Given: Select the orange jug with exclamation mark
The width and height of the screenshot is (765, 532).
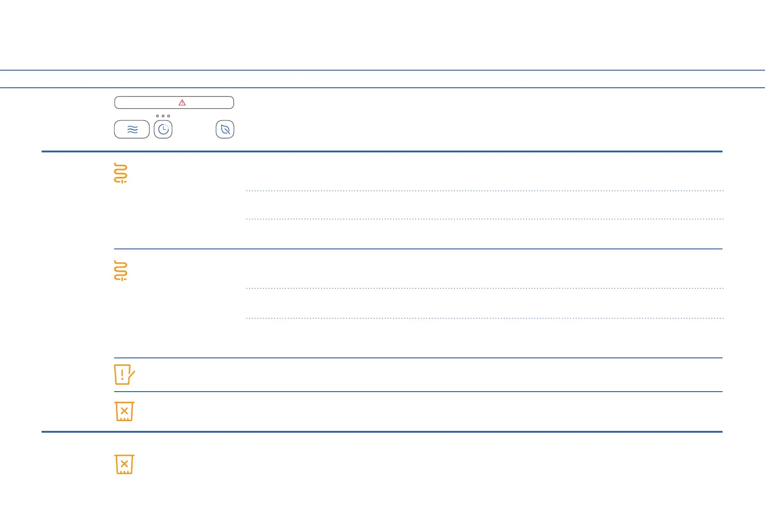Looking at the screenshot, I should pos(124,375).
